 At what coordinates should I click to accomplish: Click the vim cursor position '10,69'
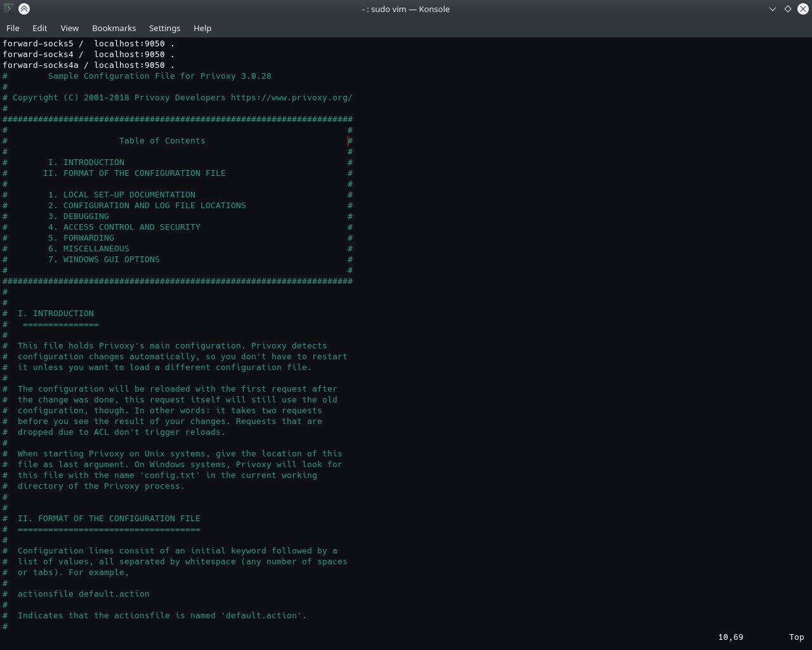click(731, 637)
